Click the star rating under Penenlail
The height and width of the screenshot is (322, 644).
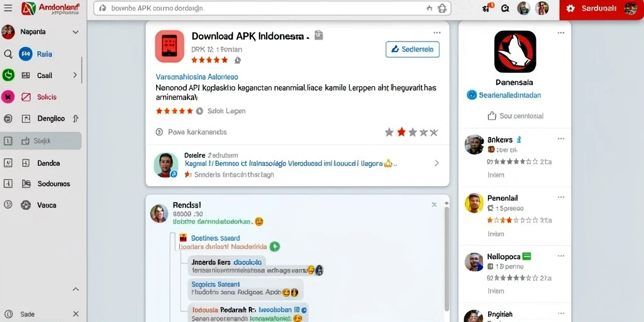click(513, 220)
